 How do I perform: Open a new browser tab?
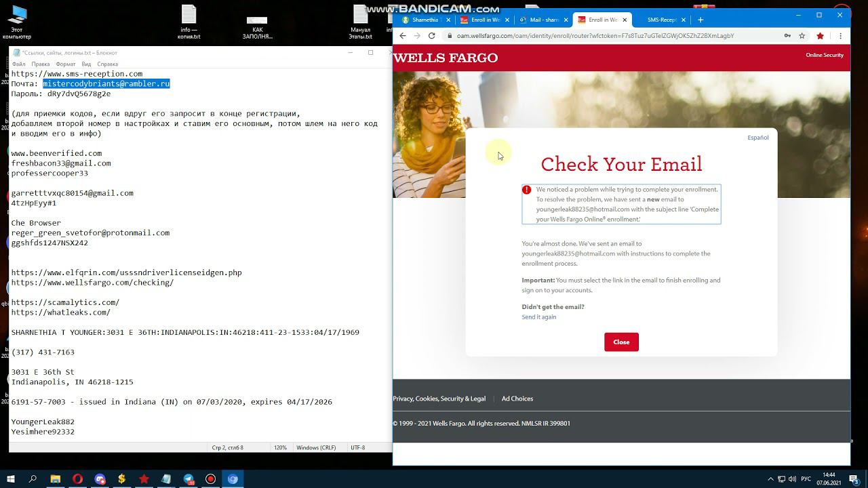coord(701,20)
